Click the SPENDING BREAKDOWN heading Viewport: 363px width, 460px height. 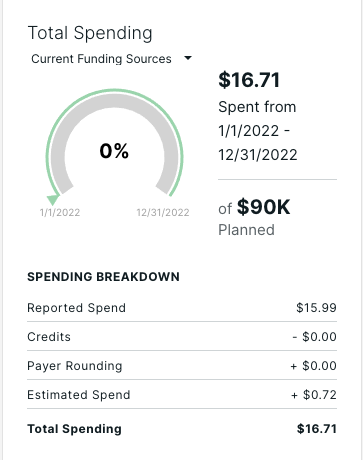103,277
